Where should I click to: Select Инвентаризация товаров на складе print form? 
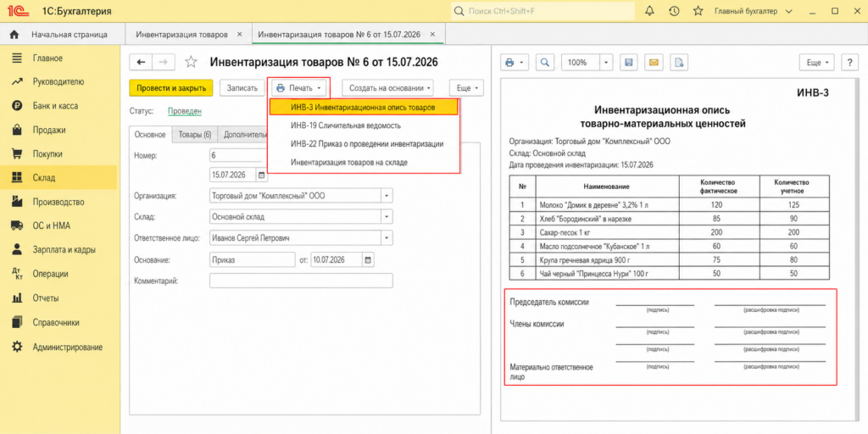pos(364,162)
